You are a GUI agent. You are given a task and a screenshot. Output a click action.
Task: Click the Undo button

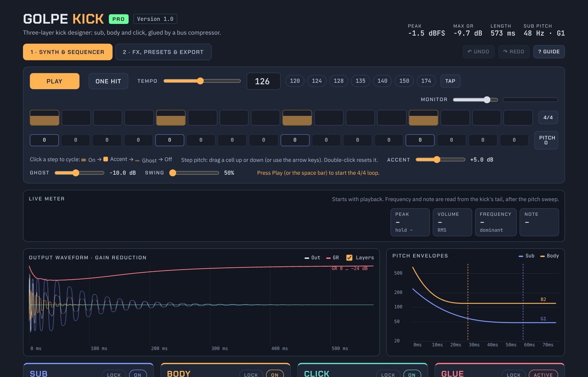coord(478,51)
